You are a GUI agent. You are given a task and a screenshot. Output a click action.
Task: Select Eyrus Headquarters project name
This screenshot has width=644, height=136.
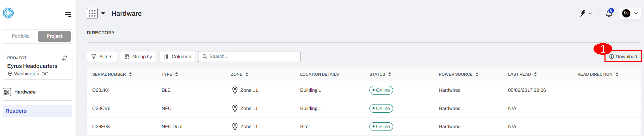tap(32, 66)
